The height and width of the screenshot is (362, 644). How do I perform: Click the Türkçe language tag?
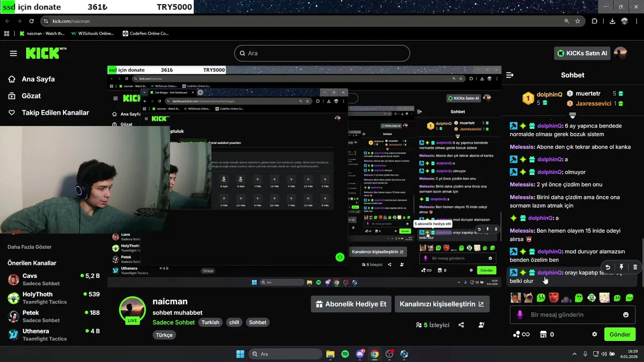coord(164,335)
